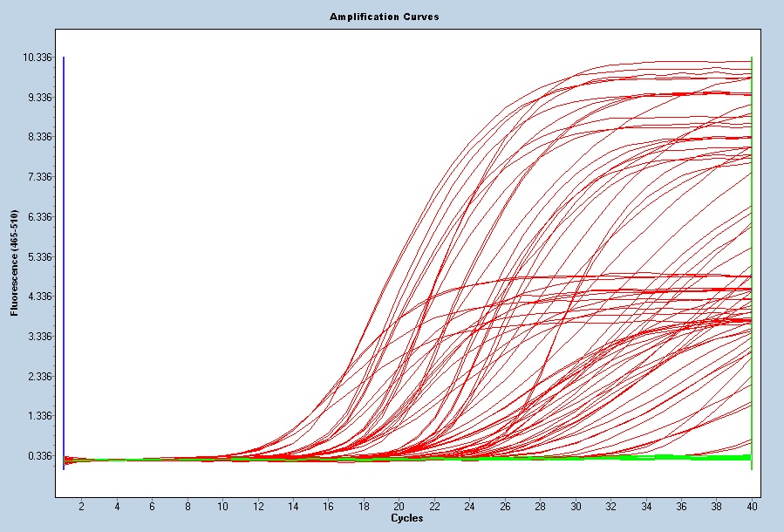Click the 5.336 y-axis tick label
The image size is (784, 532).
[38, 257]
